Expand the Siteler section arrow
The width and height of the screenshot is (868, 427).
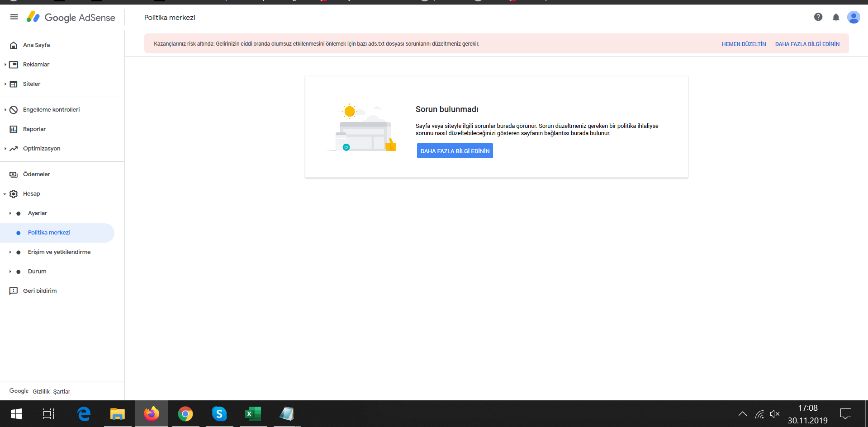[5, 84]
